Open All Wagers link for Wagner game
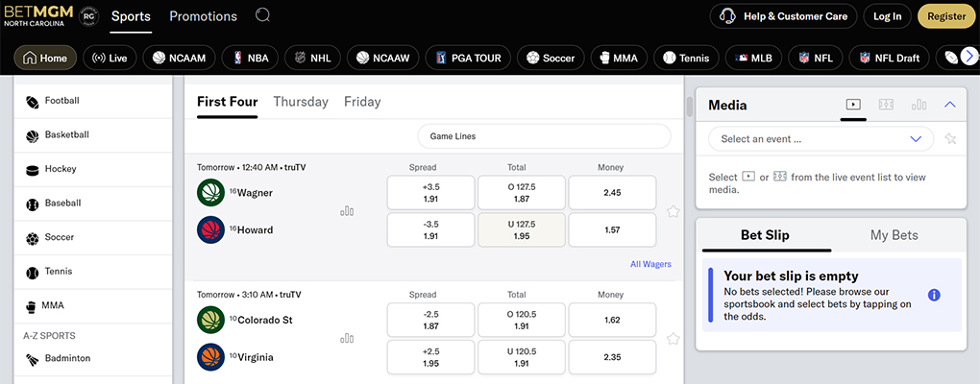The image size is (980, 384). point(650,264)
